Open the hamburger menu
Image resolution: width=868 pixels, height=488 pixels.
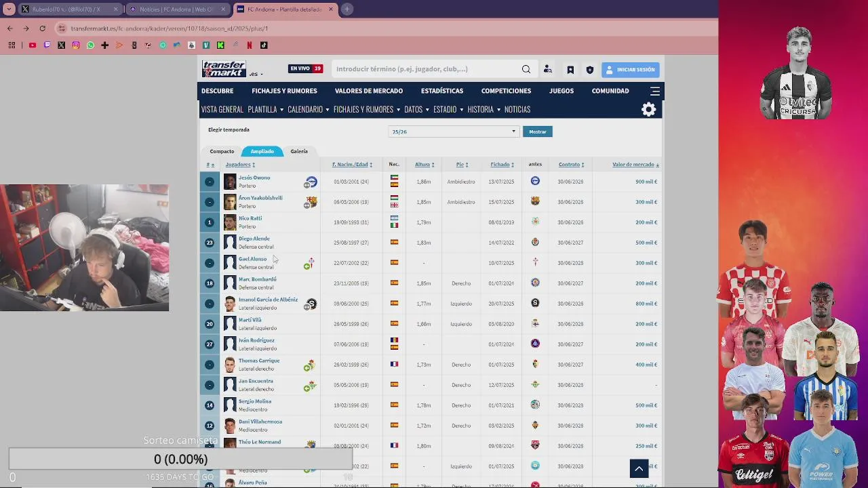coord(655,91)
